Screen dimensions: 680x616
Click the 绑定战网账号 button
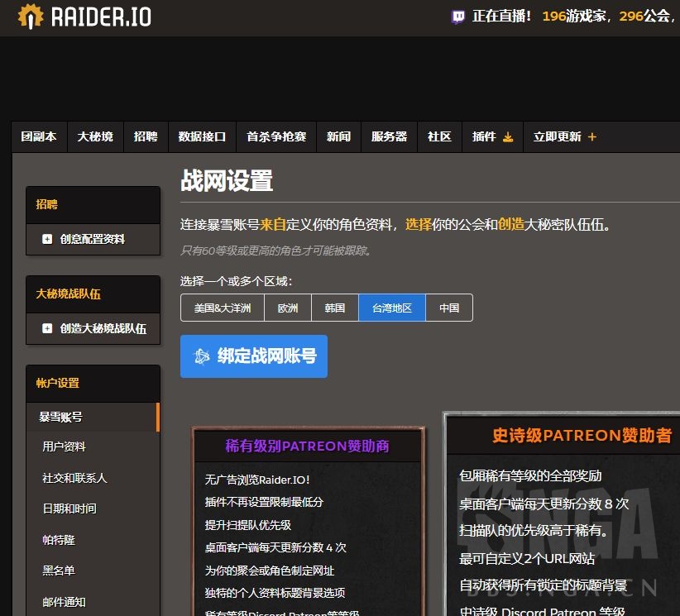254,356
